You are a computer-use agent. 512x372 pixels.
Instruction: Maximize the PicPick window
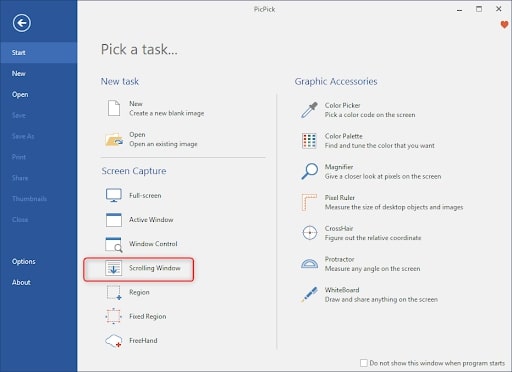479,9
